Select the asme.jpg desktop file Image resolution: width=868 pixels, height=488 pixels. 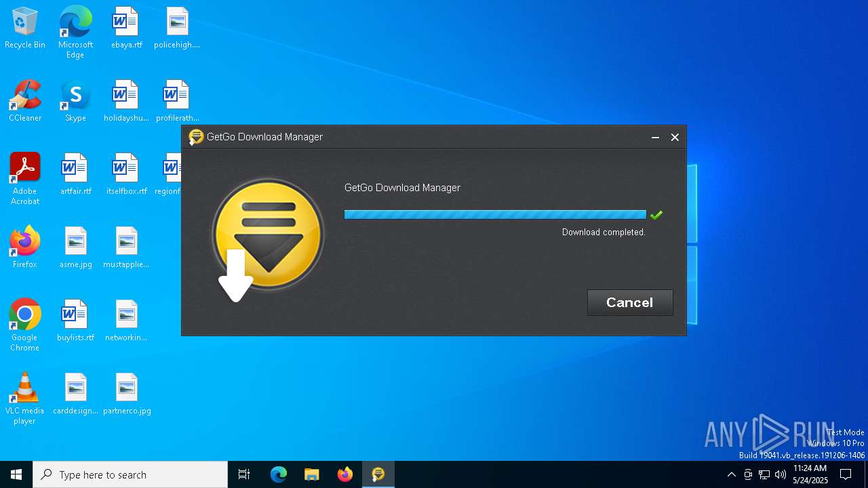(x=75, y=248)
